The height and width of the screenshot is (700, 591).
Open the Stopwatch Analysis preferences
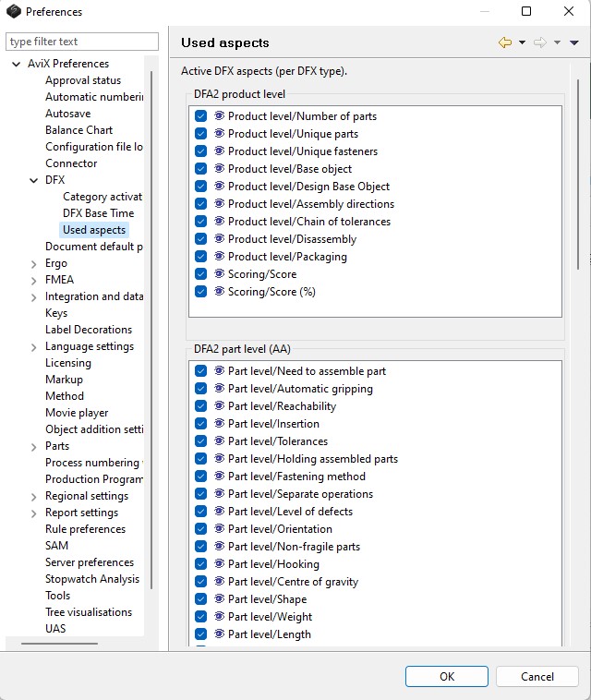pos(92,579)
